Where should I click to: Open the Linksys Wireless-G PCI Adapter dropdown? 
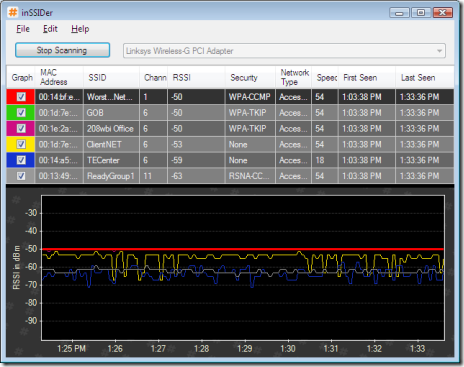[x=284, y=51]
